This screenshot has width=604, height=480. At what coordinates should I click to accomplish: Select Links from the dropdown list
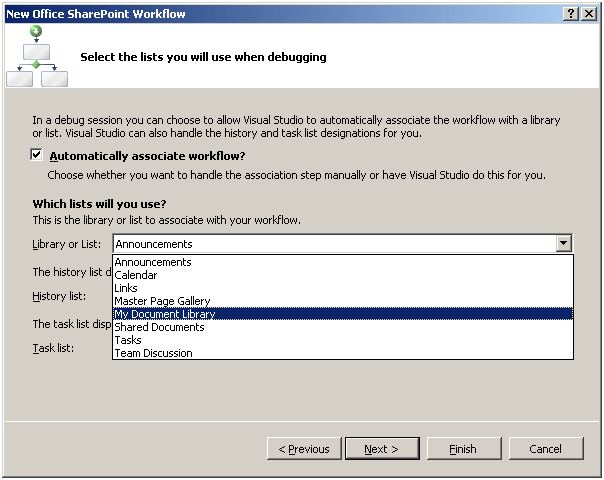pyautogui.click(x=126, y=288)
